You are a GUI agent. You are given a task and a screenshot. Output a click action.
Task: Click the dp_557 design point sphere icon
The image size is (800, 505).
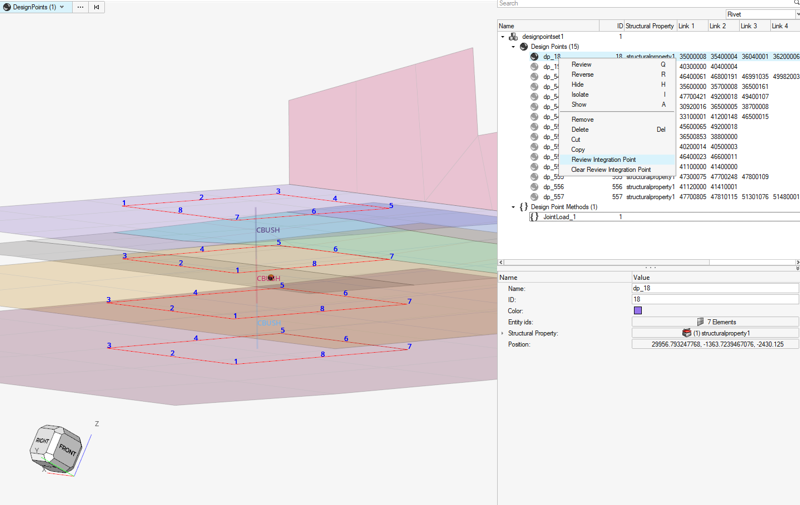click(534, 197)
